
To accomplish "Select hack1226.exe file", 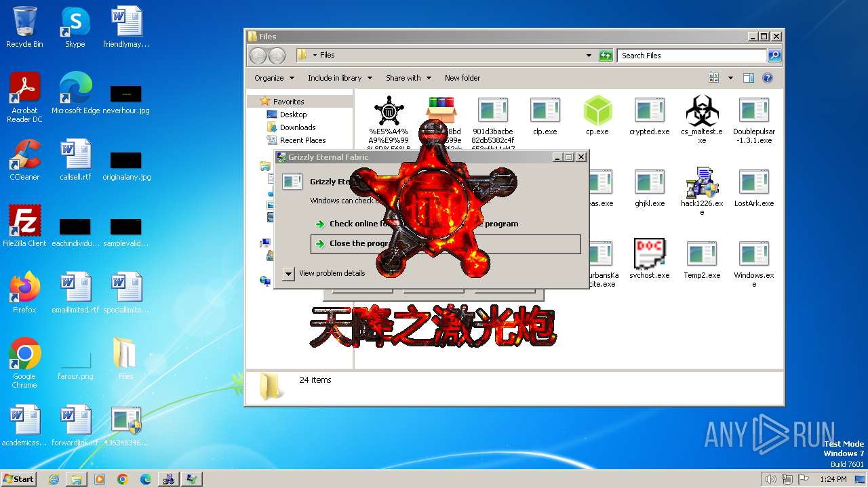I will point(702,191).
